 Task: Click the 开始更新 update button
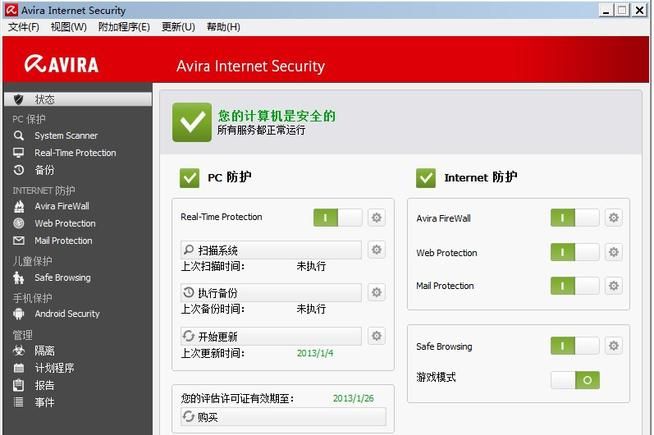click(271, 336)
